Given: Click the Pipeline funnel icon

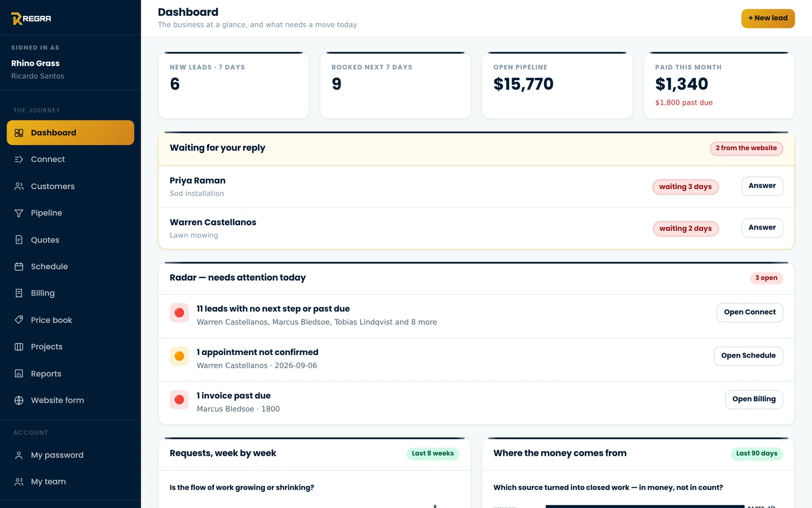Looking at the screenshot, I should coord(19,213).
